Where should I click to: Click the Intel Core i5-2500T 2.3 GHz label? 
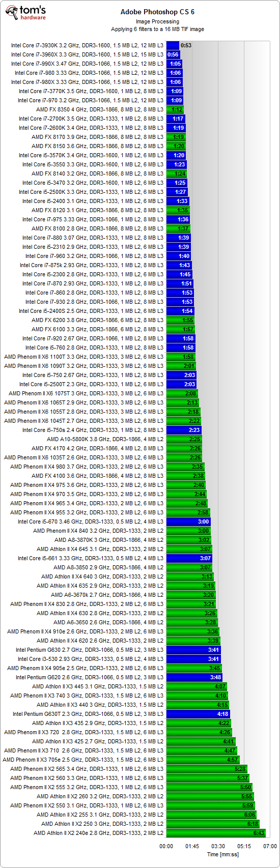pos(92,384)
